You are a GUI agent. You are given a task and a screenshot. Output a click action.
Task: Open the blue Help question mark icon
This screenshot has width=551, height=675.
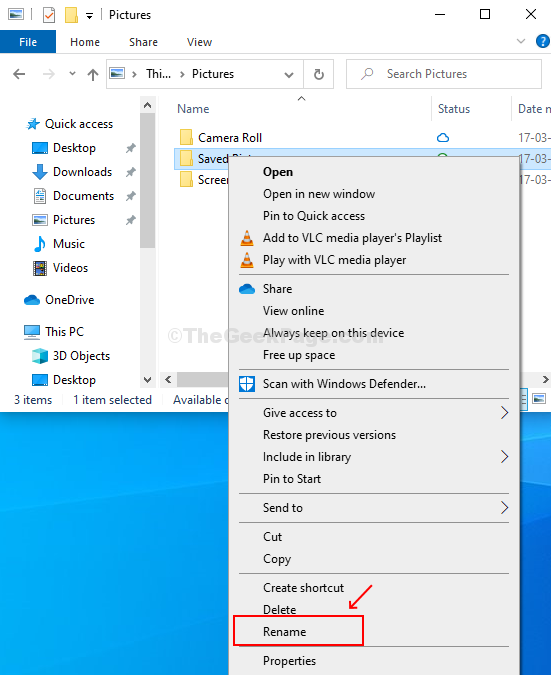542,41
